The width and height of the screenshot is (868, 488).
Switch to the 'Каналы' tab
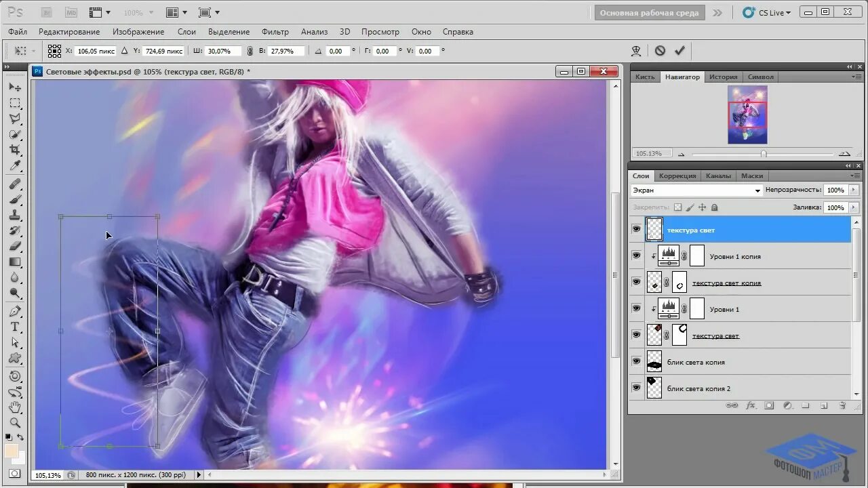(x=718, y=176)
